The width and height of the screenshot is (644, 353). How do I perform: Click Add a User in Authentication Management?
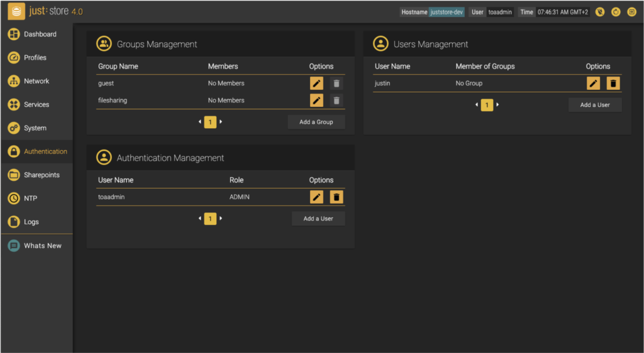coord(318,219)
